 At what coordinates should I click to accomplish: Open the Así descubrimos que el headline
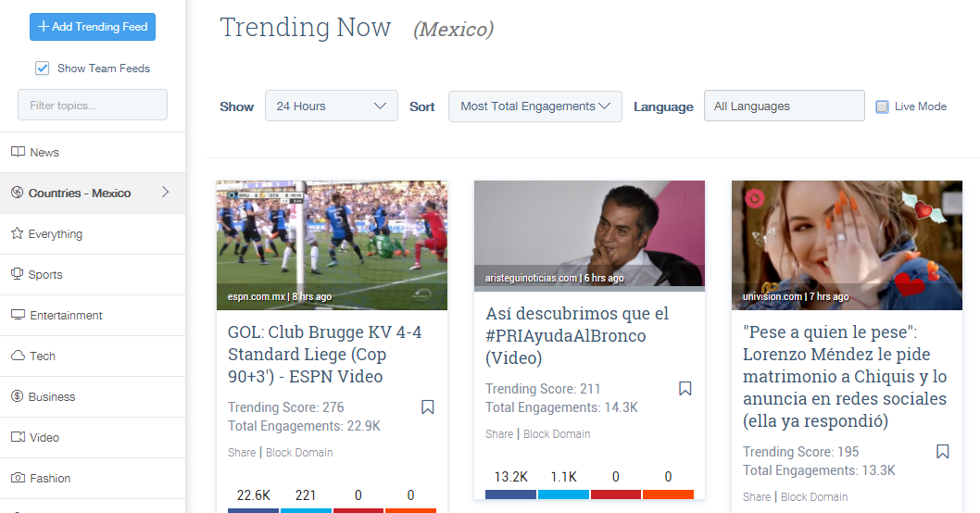[577, 335]
